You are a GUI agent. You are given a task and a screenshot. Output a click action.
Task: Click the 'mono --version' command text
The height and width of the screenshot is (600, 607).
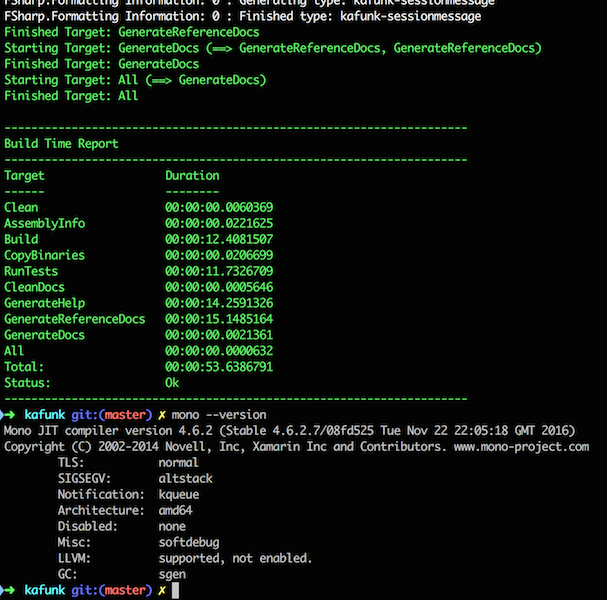tap(219, 415)
